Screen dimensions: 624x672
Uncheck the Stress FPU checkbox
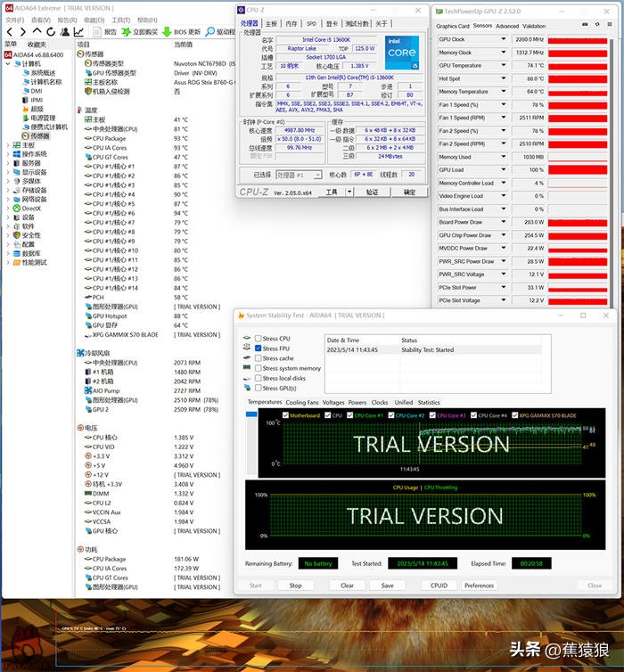pyautogui.click(x=258, y=348)
